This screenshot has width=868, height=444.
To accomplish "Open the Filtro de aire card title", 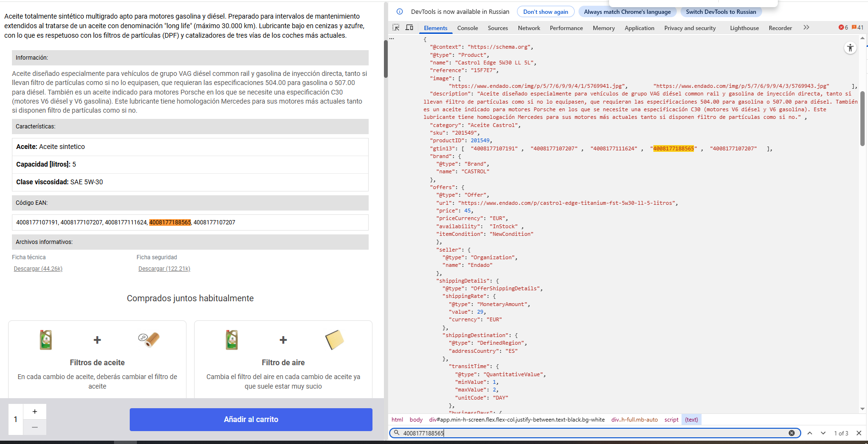I will tap(283, 363).
